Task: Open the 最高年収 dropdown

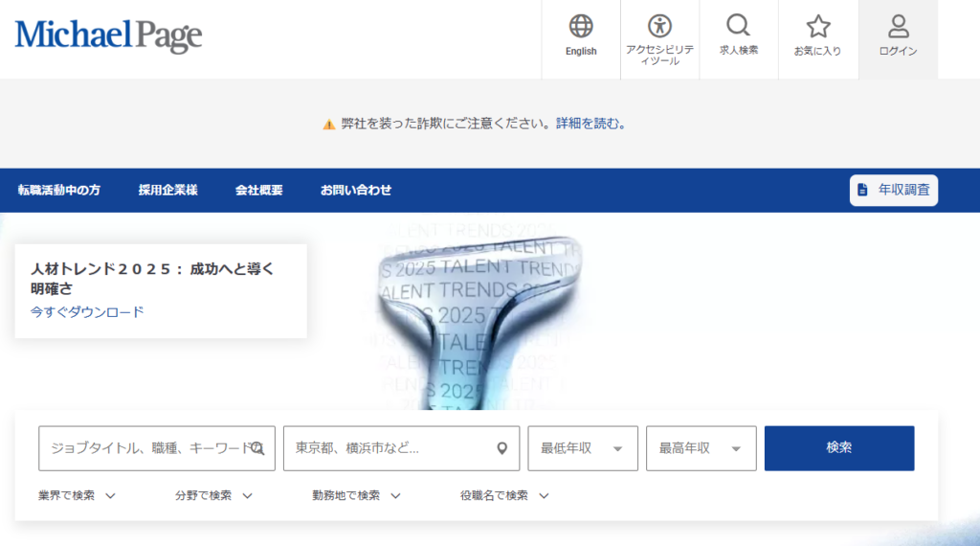Action: tap(701, 448)
